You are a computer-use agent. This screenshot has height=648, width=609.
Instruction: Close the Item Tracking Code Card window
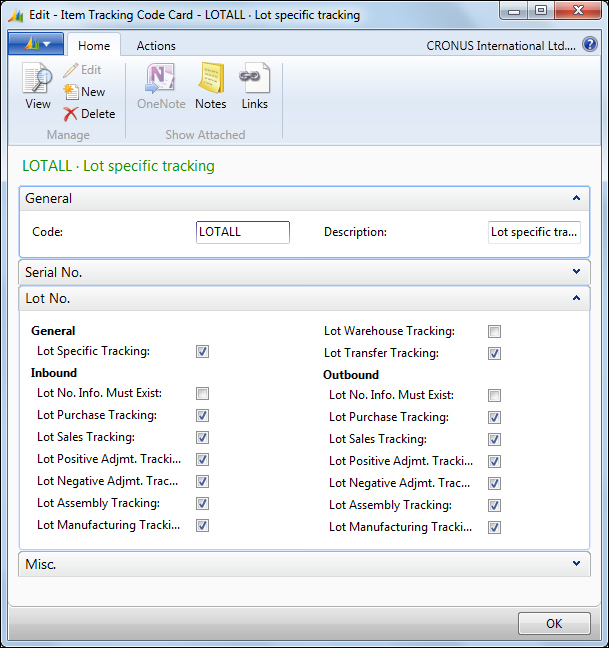[x=578, y=11]
